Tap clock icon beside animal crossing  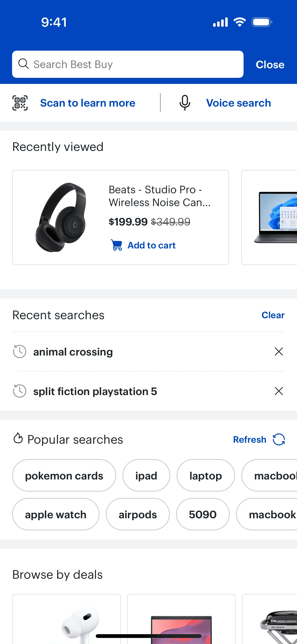pos(20,351)
